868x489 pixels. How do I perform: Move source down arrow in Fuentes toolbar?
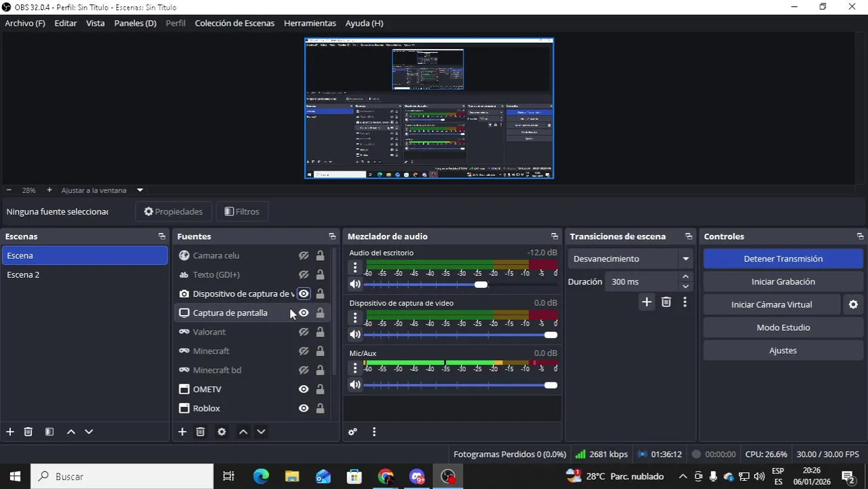261,432
